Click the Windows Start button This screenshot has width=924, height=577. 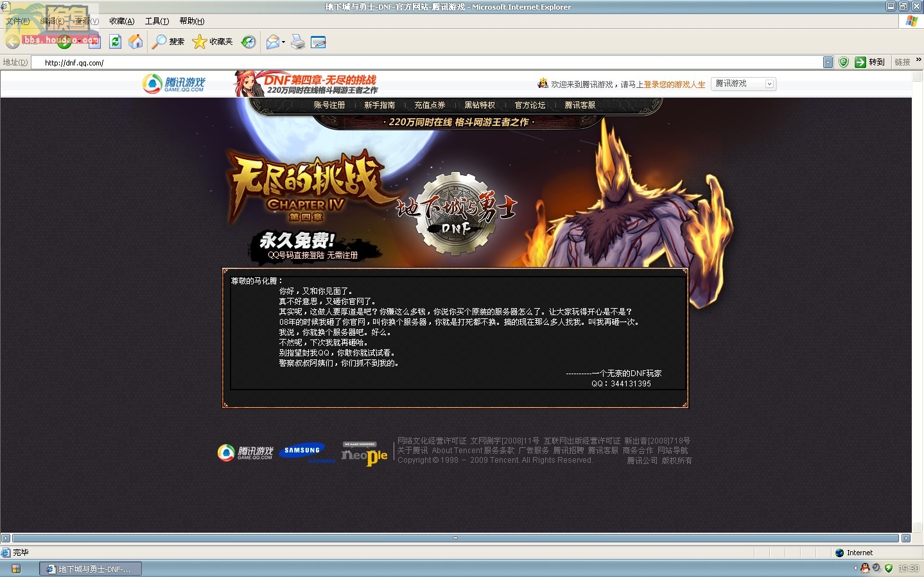[16, 569]
